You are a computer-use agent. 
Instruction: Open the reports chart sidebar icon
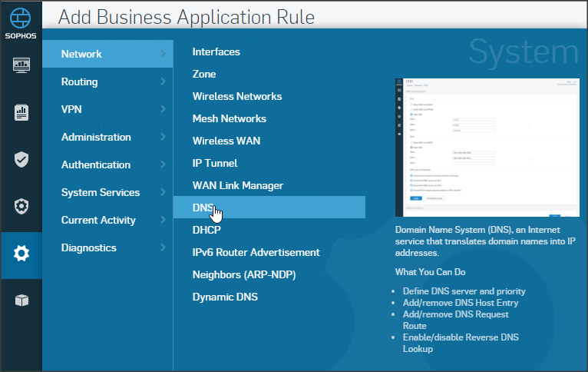point(21,113)
